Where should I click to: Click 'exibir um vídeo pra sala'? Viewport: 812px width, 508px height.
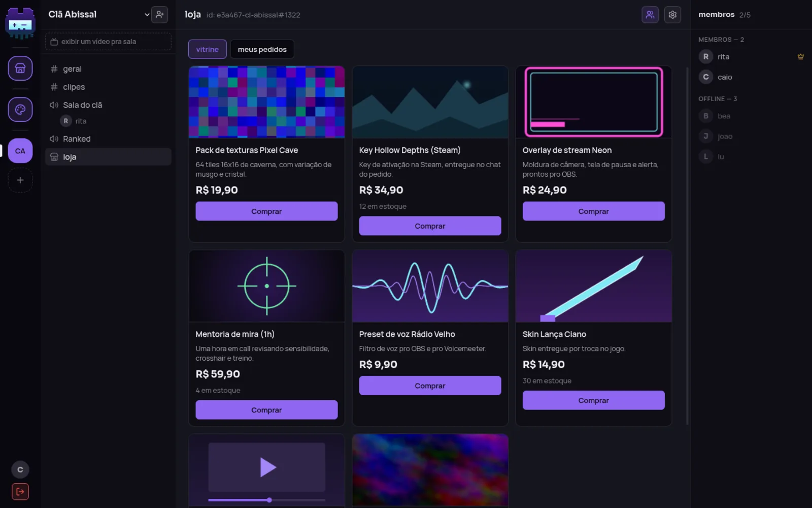click(x=108, y=42)
